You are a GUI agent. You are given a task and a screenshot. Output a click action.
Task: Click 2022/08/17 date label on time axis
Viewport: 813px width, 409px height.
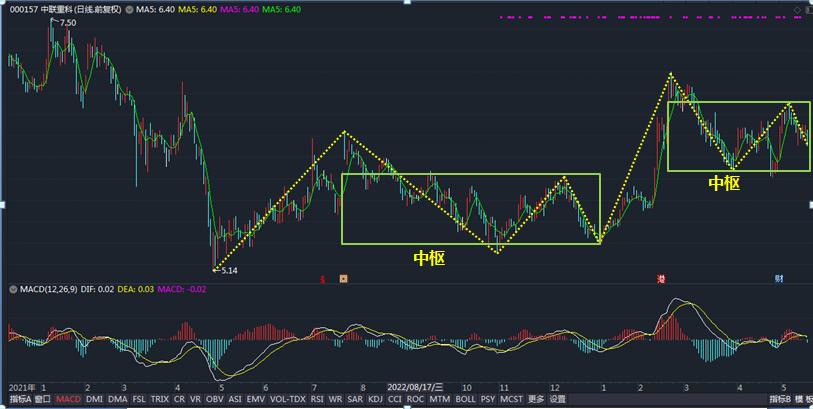pos(415,387)
